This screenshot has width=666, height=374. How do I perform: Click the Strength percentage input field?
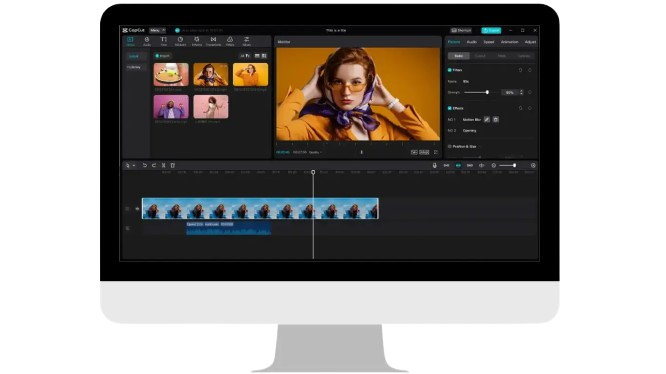click(x=510, y=92)
